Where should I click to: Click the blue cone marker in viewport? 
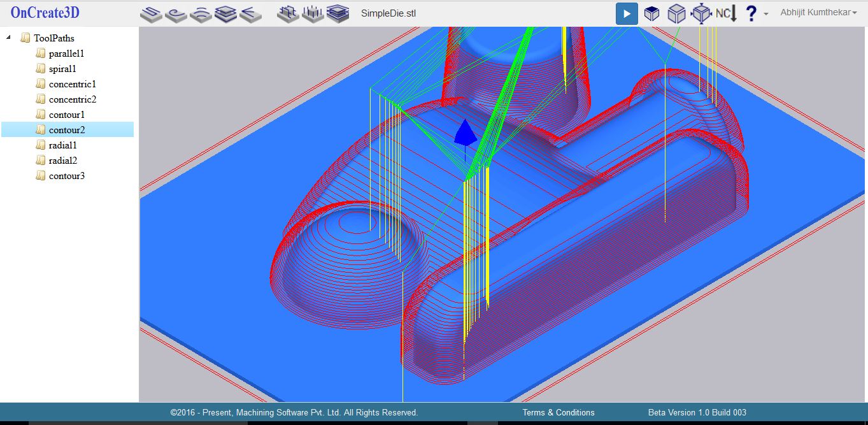(x=465, y=133)
